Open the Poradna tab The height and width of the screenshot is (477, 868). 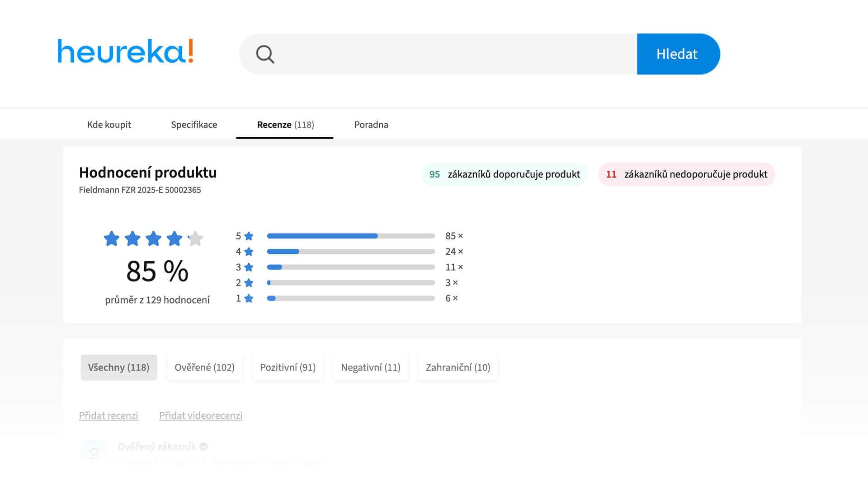click(371, 125)
